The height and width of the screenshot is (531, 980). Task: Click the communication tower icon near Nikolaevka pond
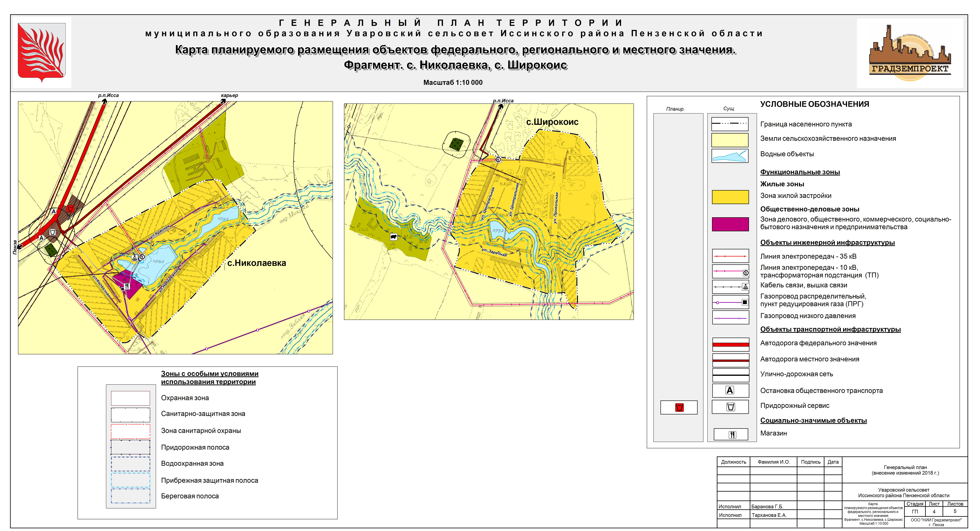click(x=135, y=258)
